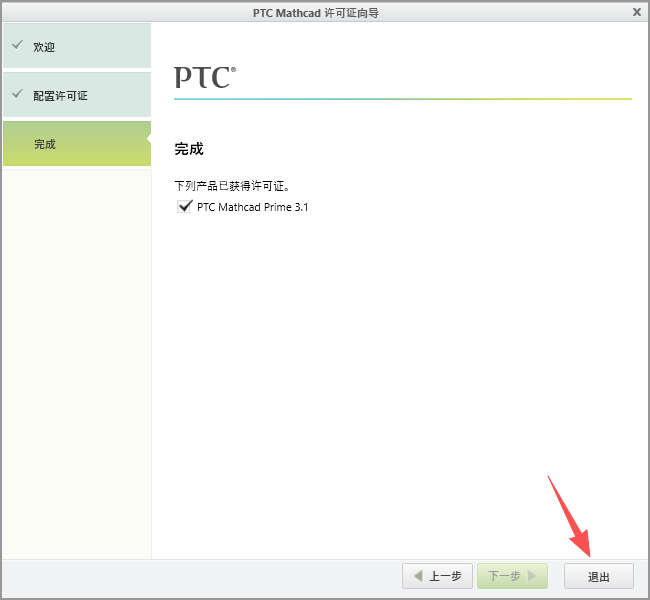Go back with the 上一步 button

[437, 576]
